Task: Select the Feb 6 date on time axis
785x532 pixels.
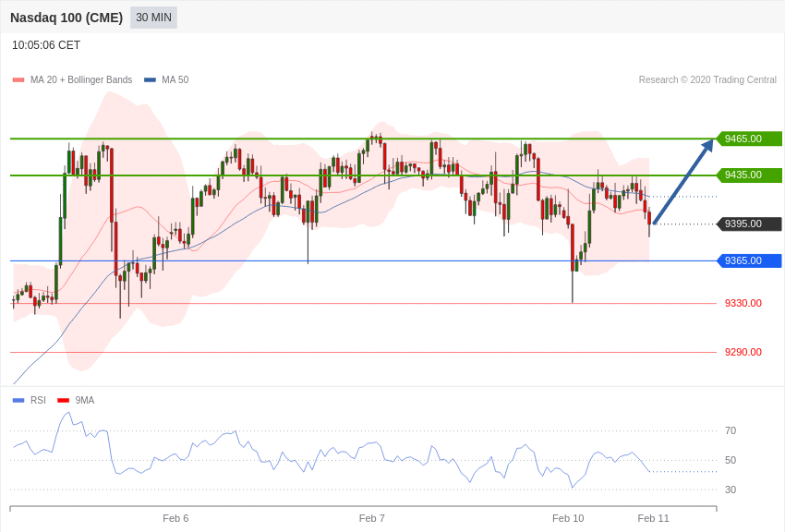Action: pyautogui.click(x=175, y=518)
